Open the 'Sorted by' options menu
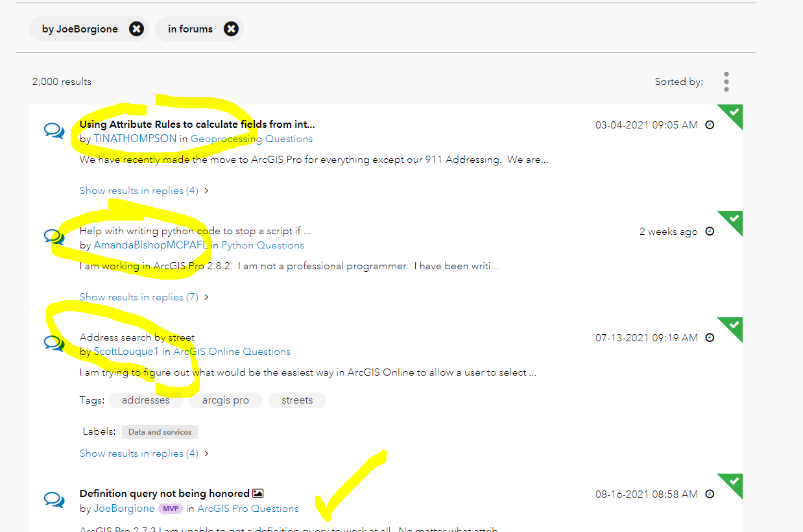The height and width of the screenshot is (532, 803). (x=726, y=81)
